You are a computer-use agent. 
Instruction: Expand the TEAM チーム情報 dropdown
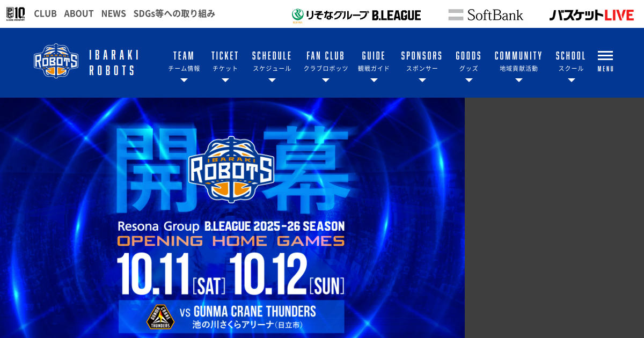pyautogui.click(x=184, y=66)
